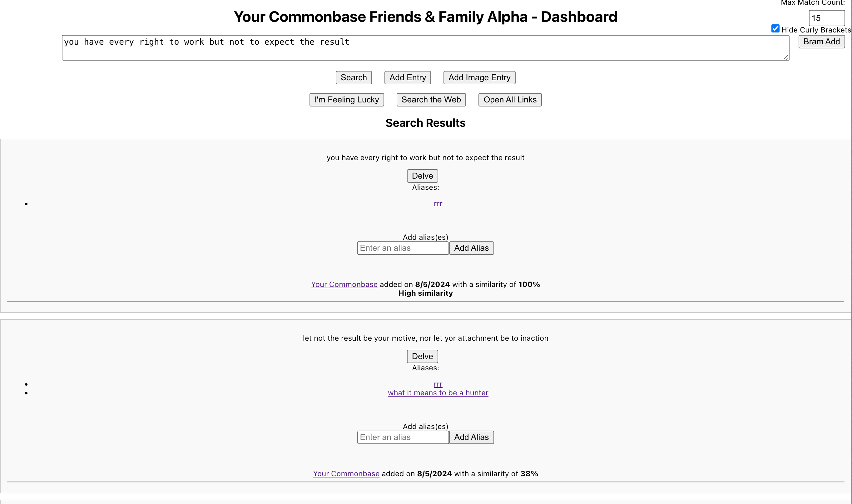Click Add Image Entry button
The height and width of the screenshot is (504, 852).
[479, 77]
